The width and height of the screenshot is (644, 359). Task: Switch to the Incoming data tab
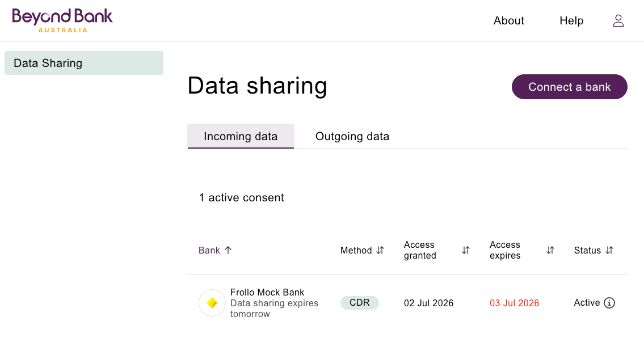click(241, 136)
